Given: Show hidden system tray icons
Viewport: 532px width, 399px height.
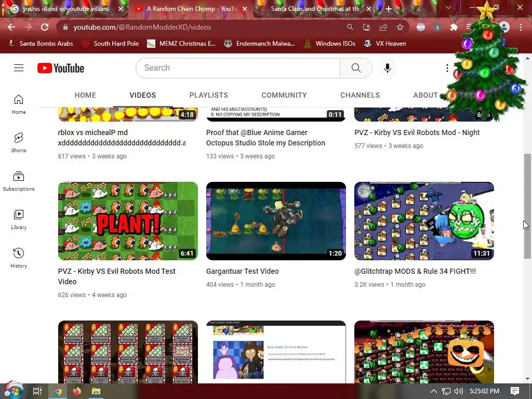Looking at the screenshot, I should click(x=434, y=391).
